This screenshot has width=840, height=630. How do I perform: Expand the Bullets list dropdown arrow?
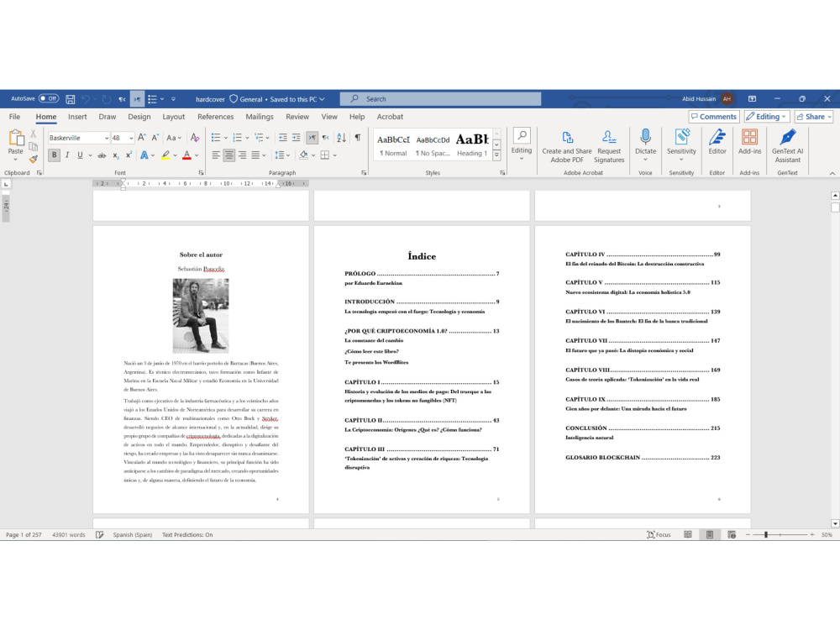225,139
